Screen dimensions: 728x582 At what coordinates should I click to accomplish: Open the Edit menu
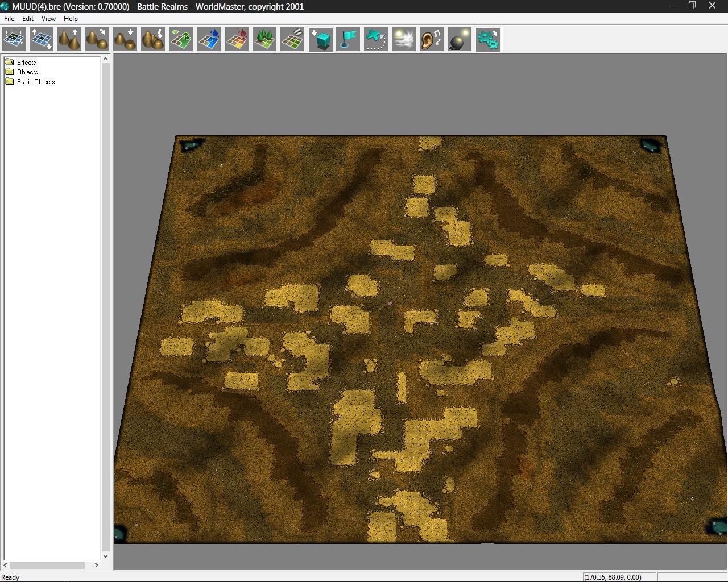[28, 19]
